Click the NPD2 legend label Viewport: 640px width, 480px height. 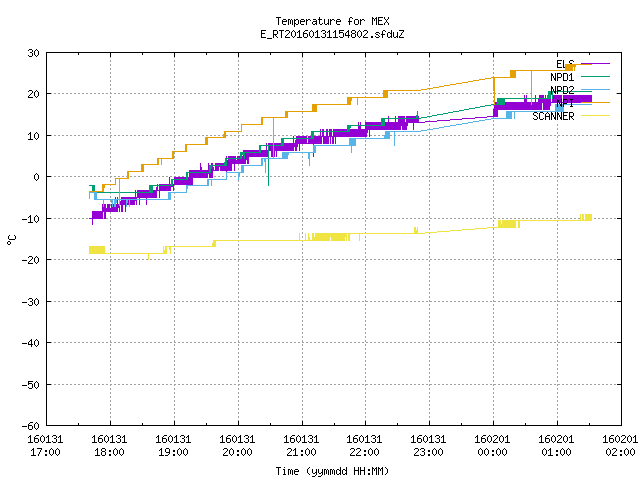pos(562,90)
